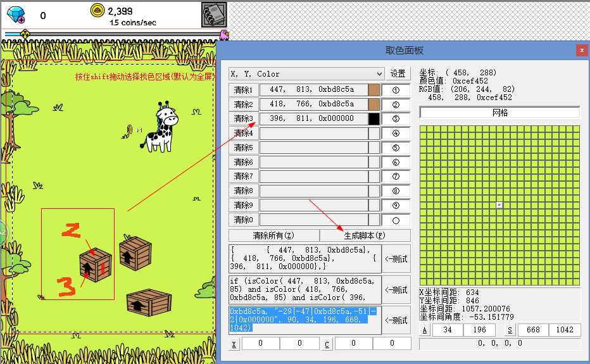Test the first table script output
This screenshot has height=364, width=590.
point(396,259)
